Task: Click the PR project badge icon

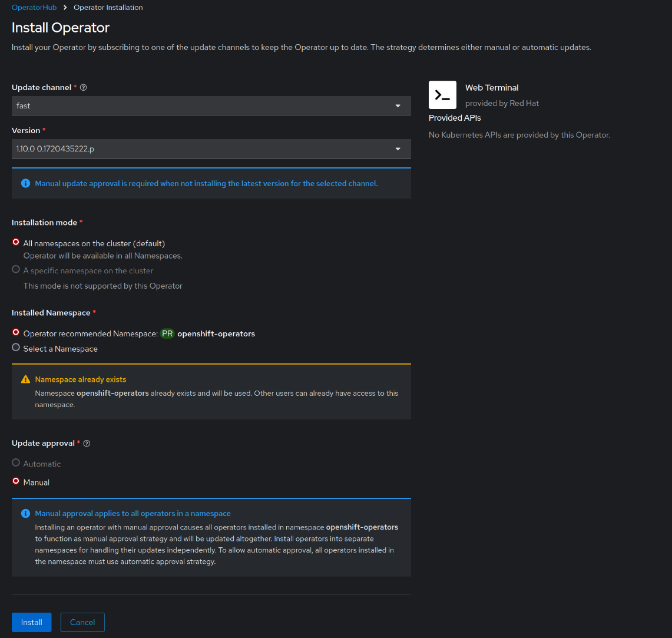Action: [167, 333]
